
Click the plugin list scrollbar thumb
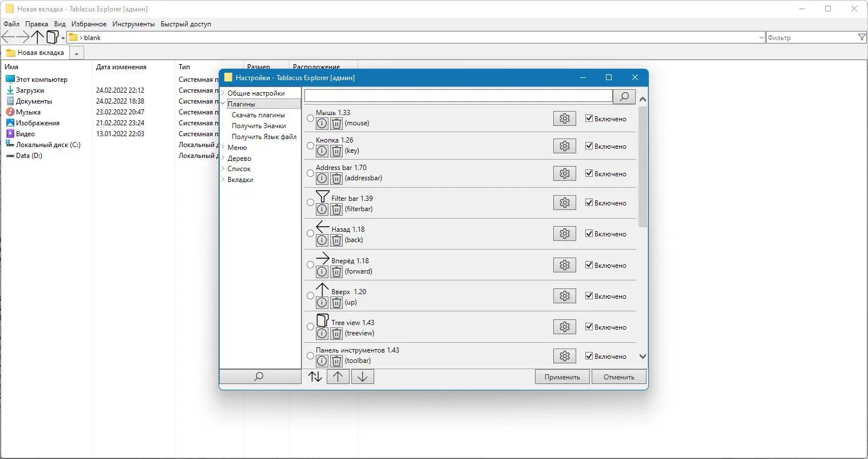(643, 166)
